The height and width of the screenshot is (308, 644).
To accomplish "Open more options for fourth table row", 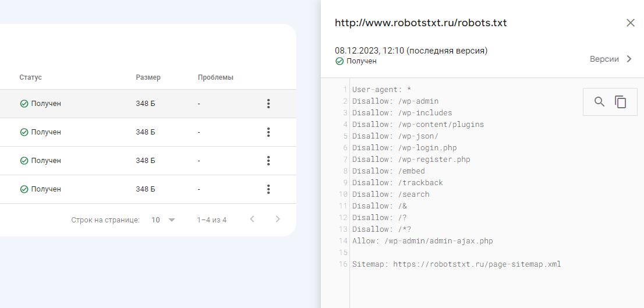I will (268, 189).
